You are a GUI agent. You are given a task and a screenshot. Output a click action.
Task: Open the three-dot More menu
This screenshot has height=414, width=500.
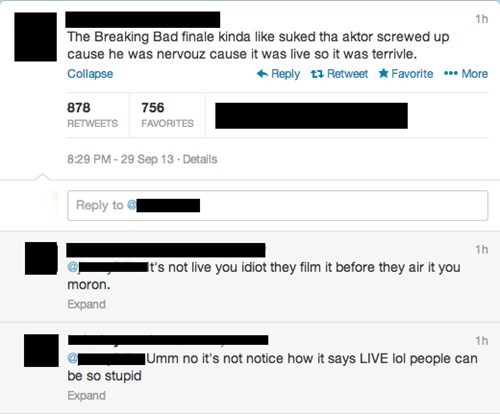coord(466,74)
